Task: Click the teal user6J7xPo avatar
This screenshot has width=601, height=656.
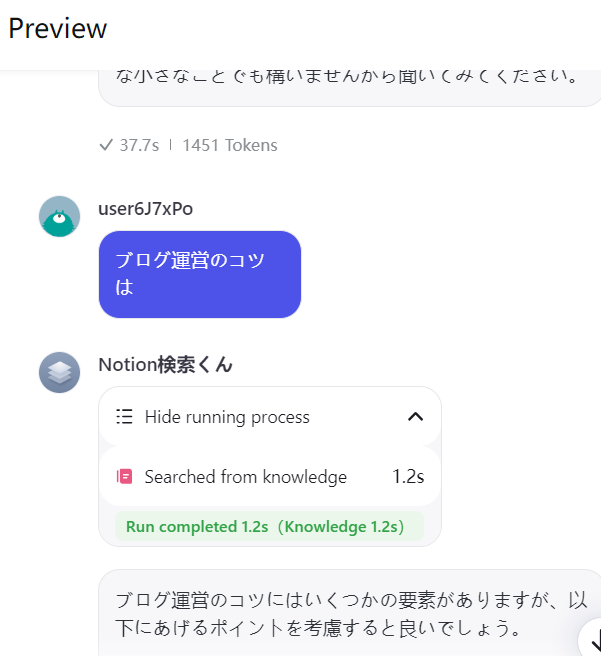Action: 59,216
